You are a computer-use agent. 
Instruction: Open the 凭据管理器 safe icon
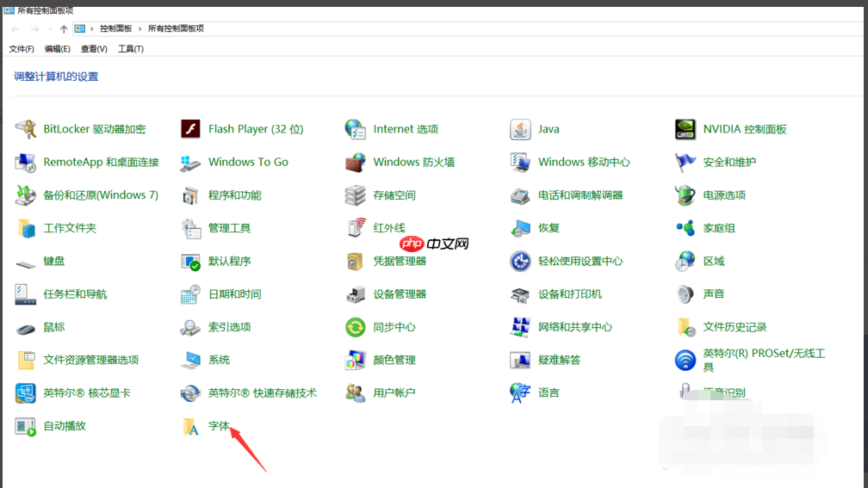pos(355,261)
